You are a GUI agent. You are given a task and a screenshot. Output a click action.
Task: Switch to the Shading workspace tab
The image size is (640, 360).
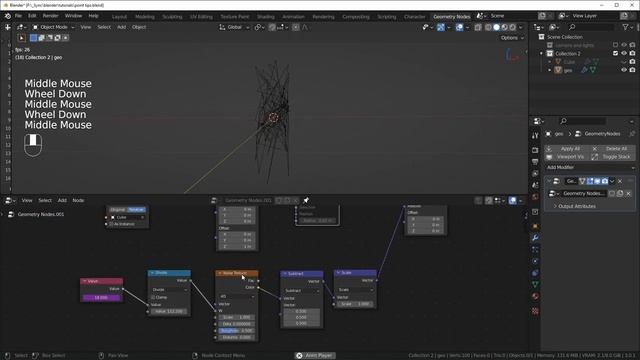coord(266,17)
